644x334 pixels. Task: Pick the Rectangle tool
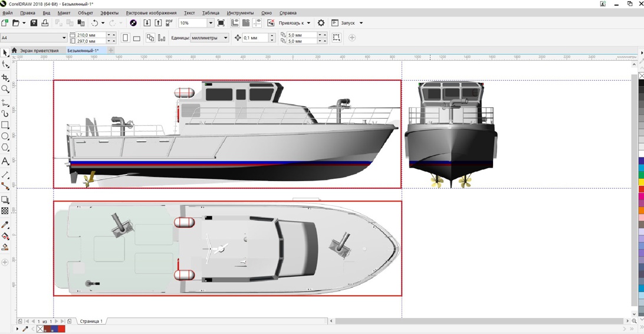5,125
